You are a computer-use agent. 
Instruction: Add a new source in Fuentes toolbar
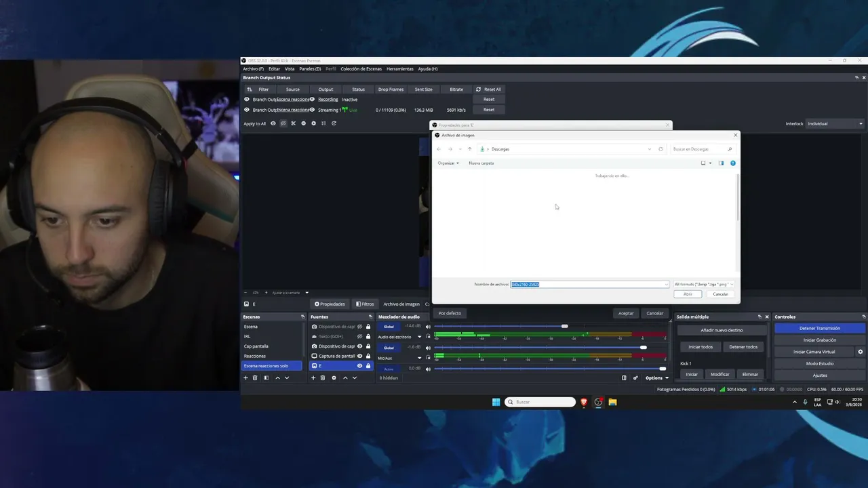click(x=313, y=378)
